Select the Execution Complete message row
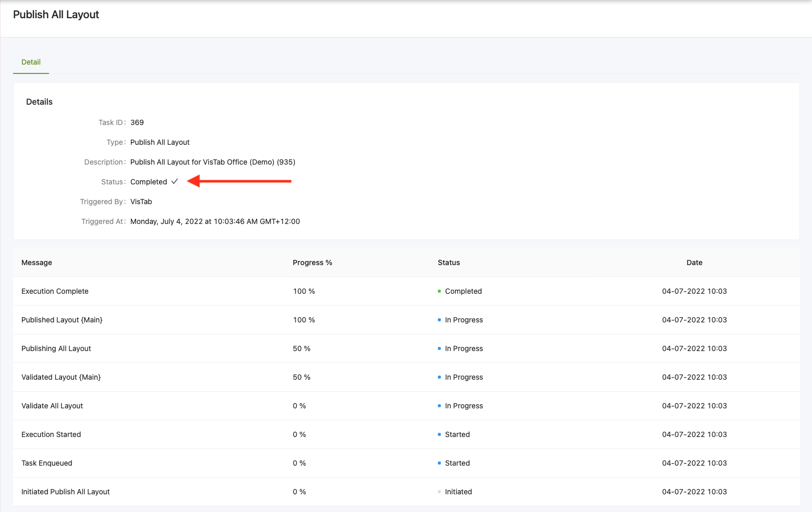The image size is (812, 512). pos(55,291)
